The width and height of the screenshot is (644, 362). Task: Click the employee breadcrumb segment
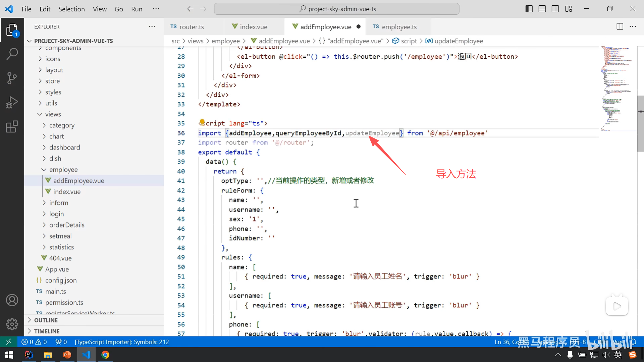(x=225, y=41)
